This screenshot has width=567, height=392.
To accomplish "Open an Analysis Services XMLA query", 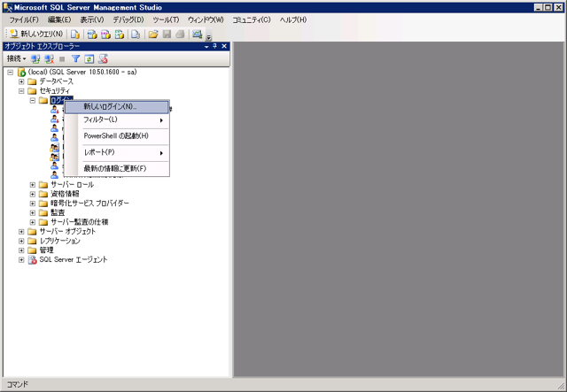I will coord(120,35).
